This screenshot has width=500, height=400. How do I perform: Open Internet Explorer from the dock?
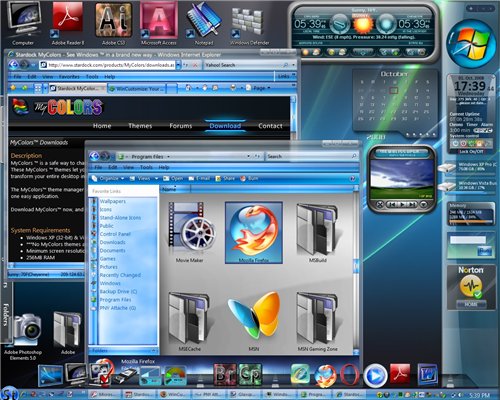pos(300,375)
